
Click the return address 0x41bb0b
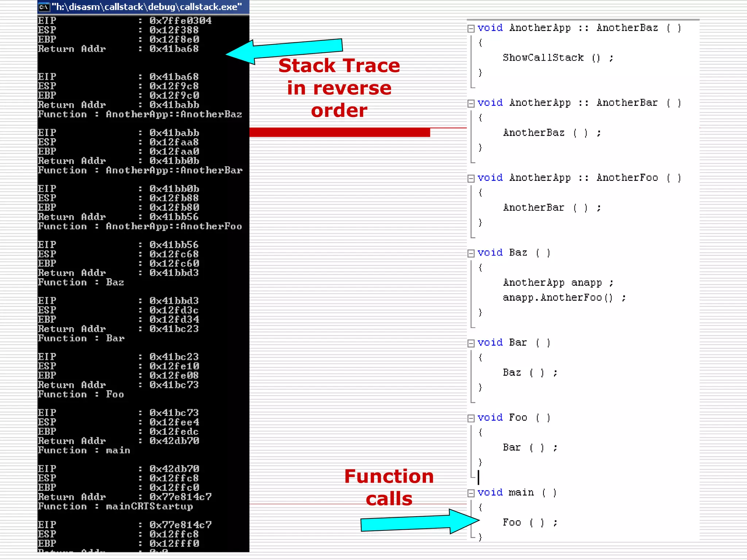coord(174,161)
